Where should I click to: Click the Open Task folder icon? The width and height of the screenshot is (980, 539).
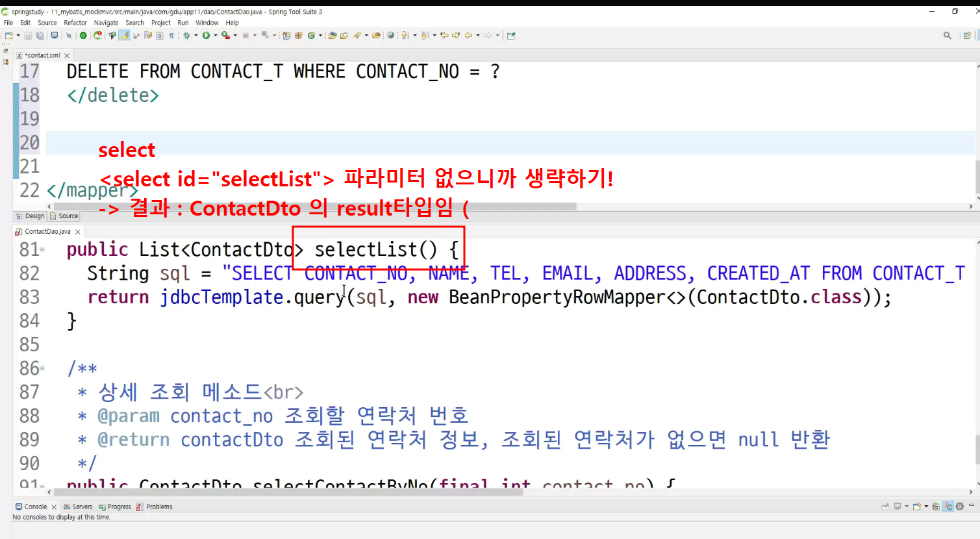tap(344, 36)
